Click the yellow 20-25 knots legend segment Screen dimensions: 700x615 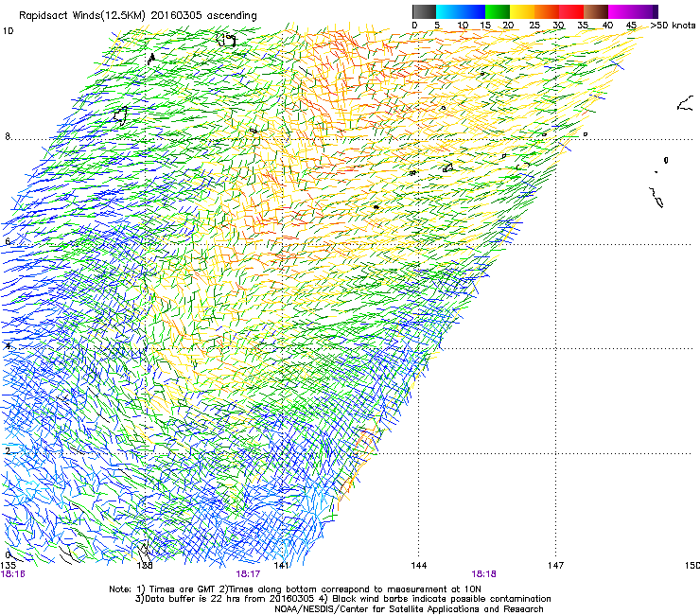pyautogui.click(x=522, y=11)
